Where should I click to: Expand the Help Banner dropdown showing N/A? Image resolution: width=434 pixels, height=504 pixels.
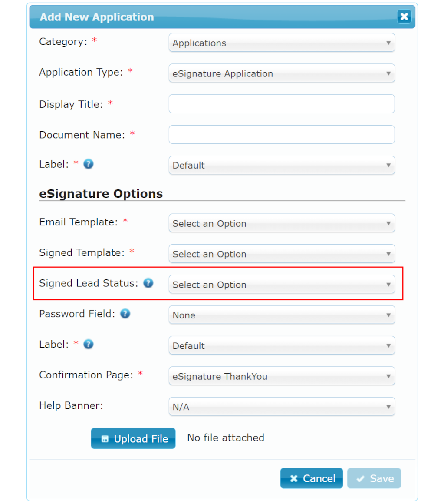(282, 406)
